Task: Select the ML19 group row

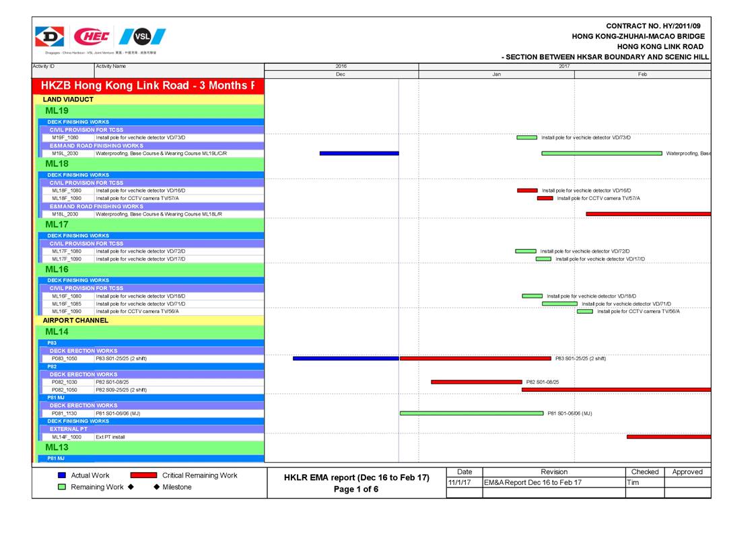Action: [150, 111]
